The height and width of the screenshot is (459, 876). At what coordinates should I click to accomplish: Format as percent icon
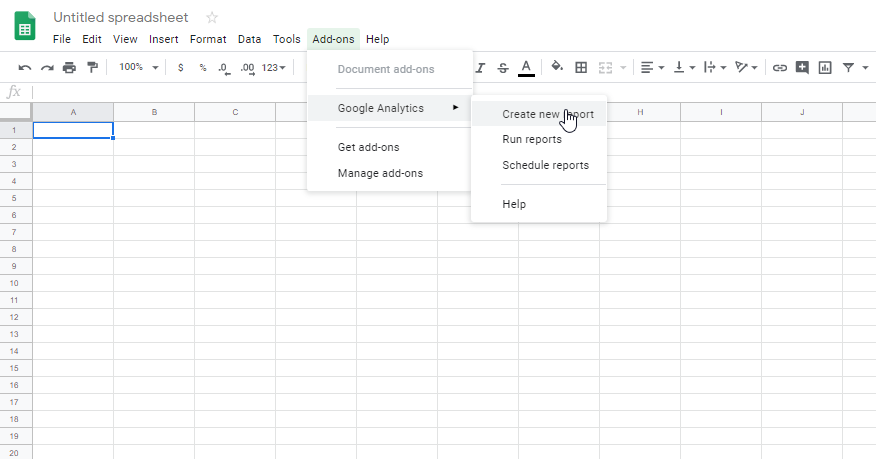coord(203,68)
